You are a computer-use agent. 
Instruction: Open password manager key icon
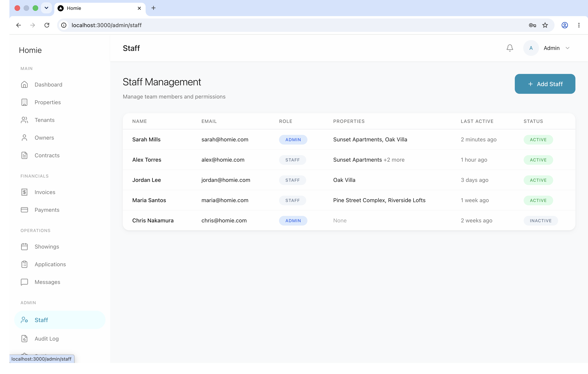[532, 25]
